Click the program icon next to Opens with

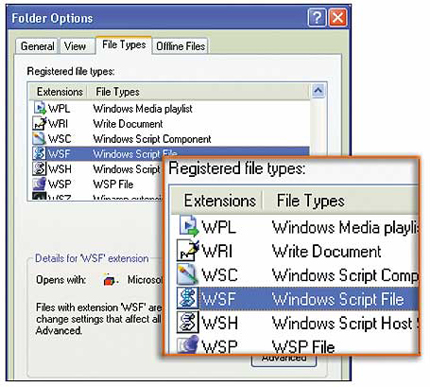point(110,280)
